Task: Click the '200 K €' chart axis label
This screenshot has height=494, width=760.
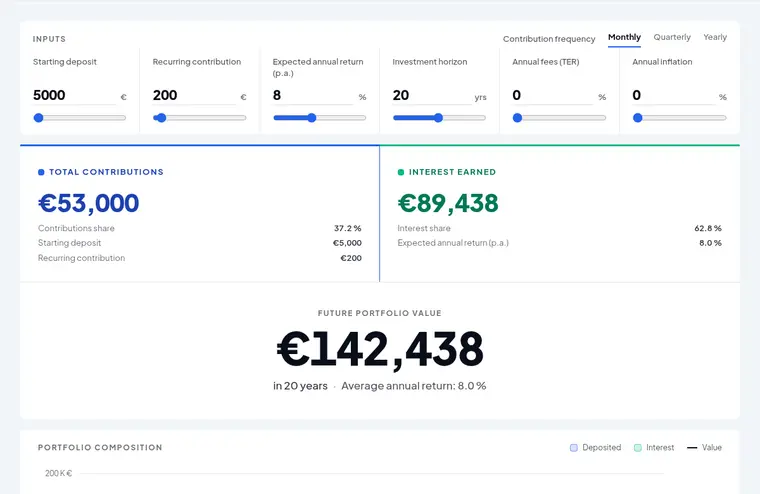Action: tap(59, 473)
